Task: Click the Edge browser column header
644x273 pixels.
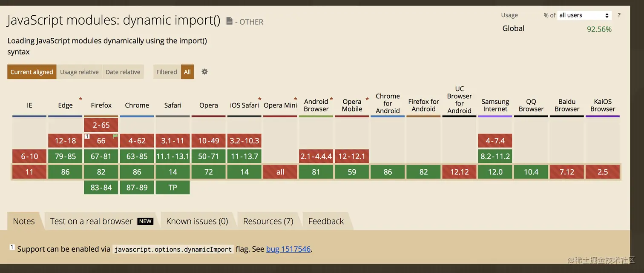Action: pyautogui.click(x=65, y=105)
